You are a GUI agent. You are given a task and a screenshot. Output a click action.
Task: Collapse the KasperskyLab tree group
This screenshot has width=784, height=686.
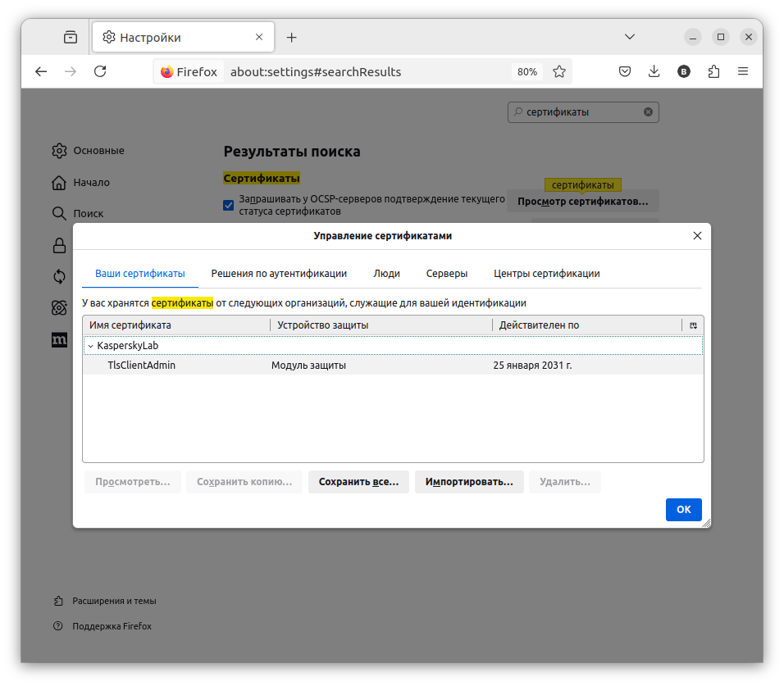(x=90, y=346)
